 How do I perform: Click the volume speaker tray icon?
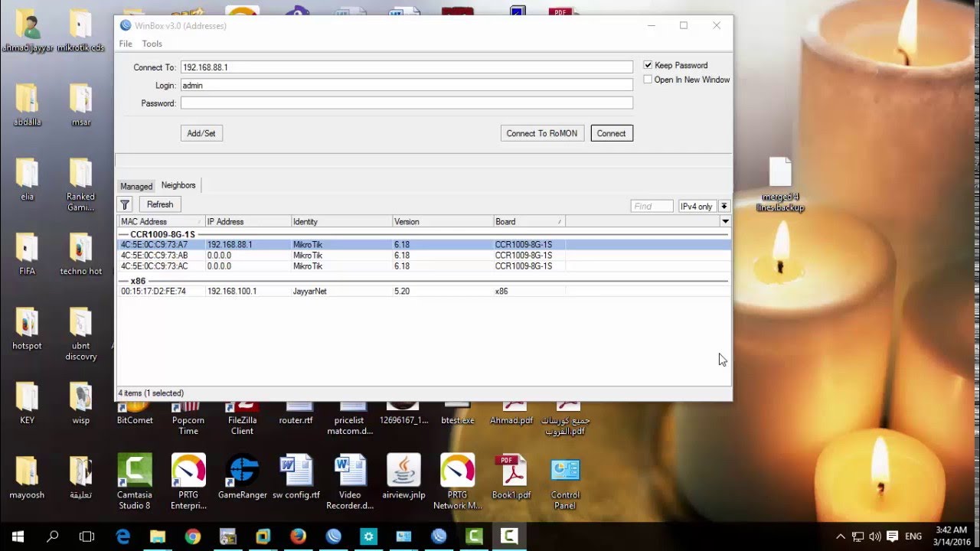[875, 536]
